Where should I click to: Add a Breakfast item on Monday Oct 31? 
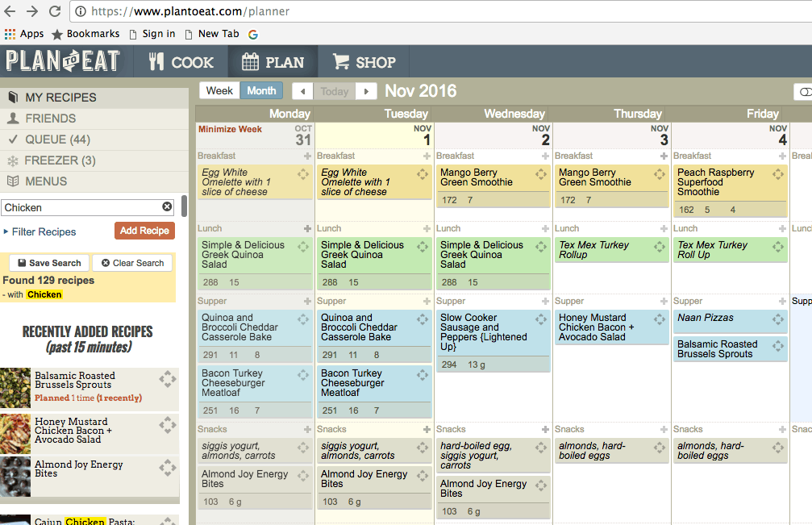pyautogui.click(x=307, y=156)
